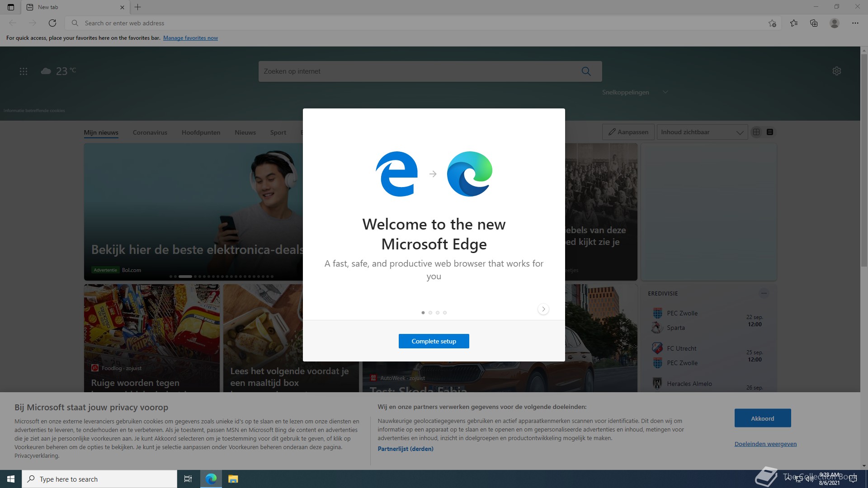The width and height of the screenshot is (868, 488).
Task: Open Windows Start menu
Action: pyautogui.click(x=11, y=479)
